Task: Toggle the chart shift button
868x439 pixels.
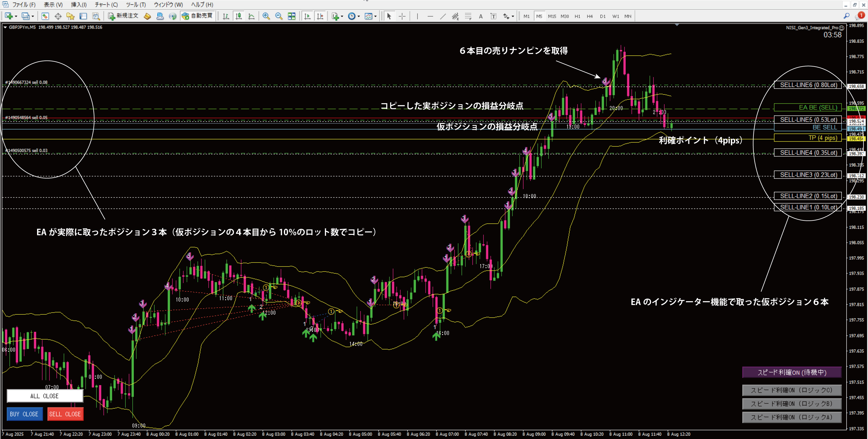Action: point(320,16)
